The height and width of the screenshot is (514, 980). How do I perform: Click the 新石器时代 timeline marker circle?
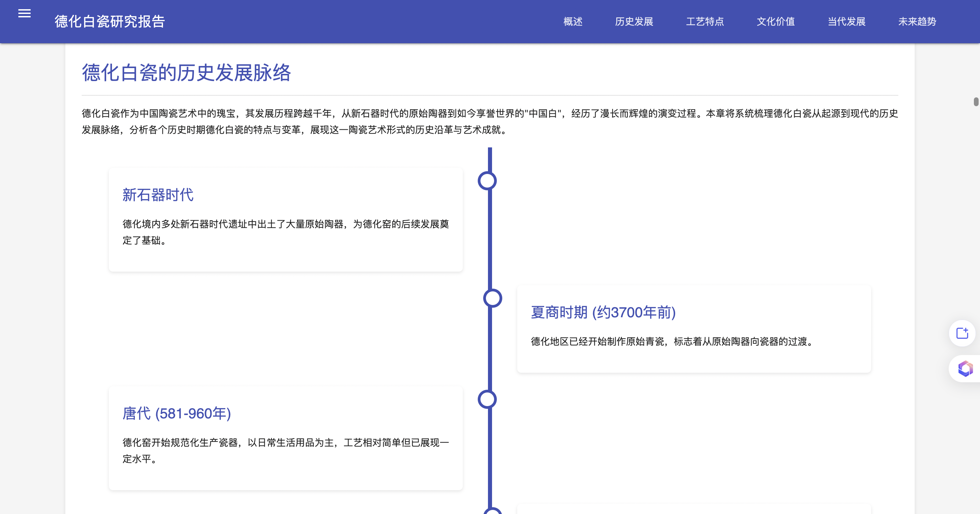487,181
